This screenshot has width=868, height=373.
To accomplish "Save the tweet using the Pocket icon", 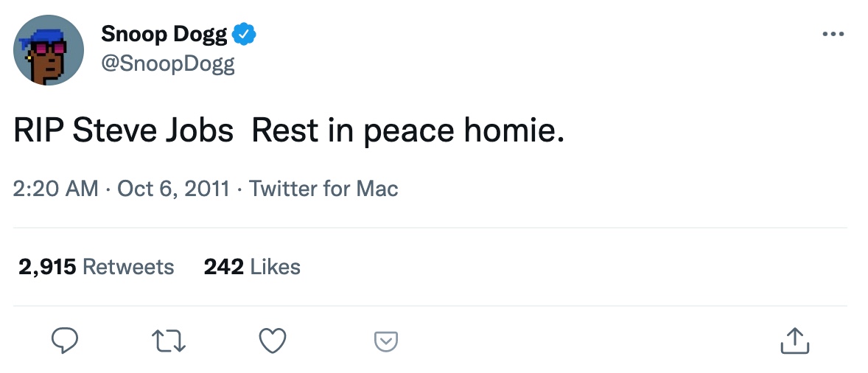I will (386, 341).
